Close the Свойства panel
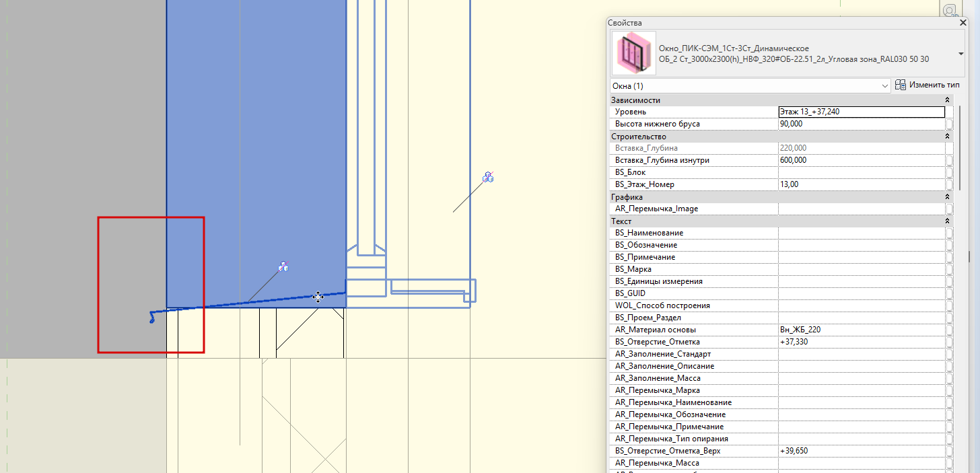Image resolution: width=980 pixels, height=473 pixels. 963,23
